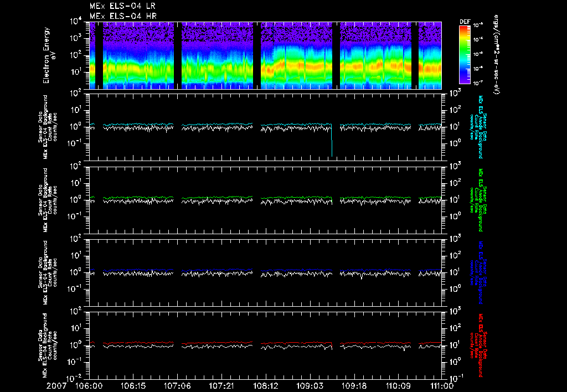Click the "109:03" time axis label
Screen dimensions: 567x392
(310, 386)
